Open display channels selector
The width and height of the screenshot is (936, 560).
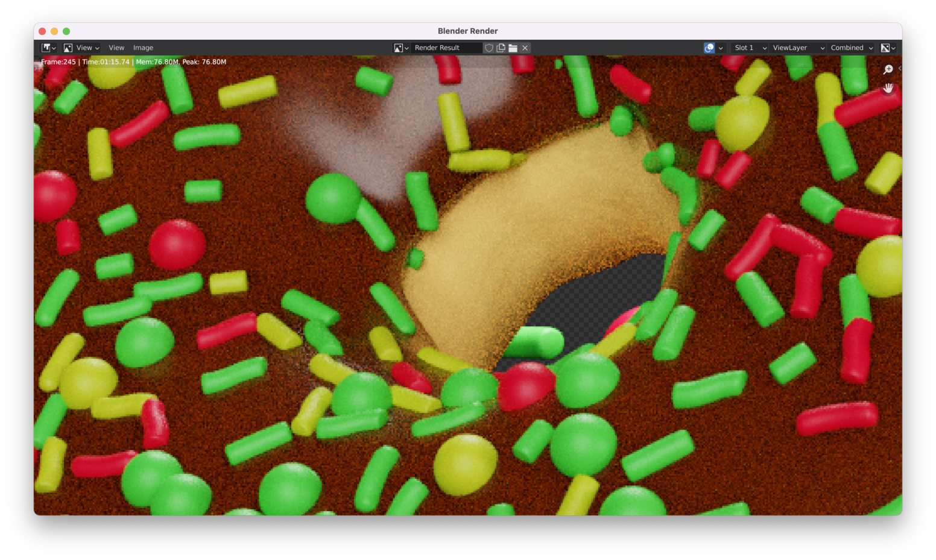pos(888,48)
